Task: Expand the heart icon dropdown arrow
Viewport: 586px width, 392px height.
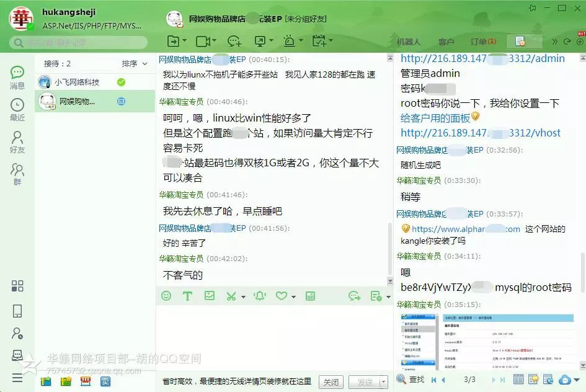Action: pyautogui.click(x=293, y=297)
